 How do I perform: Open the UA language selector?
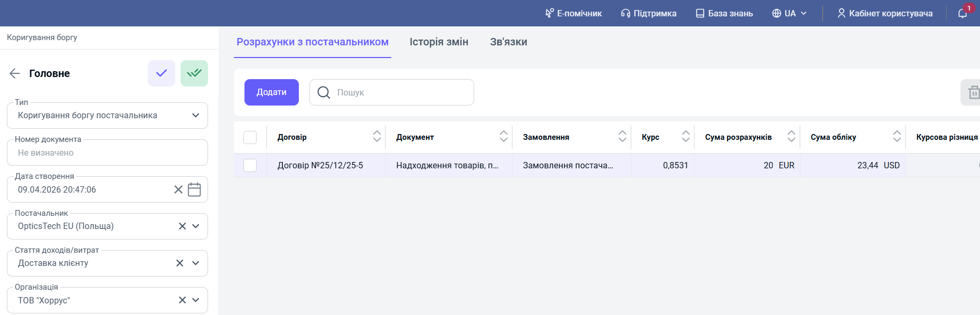tap(789, 13)
